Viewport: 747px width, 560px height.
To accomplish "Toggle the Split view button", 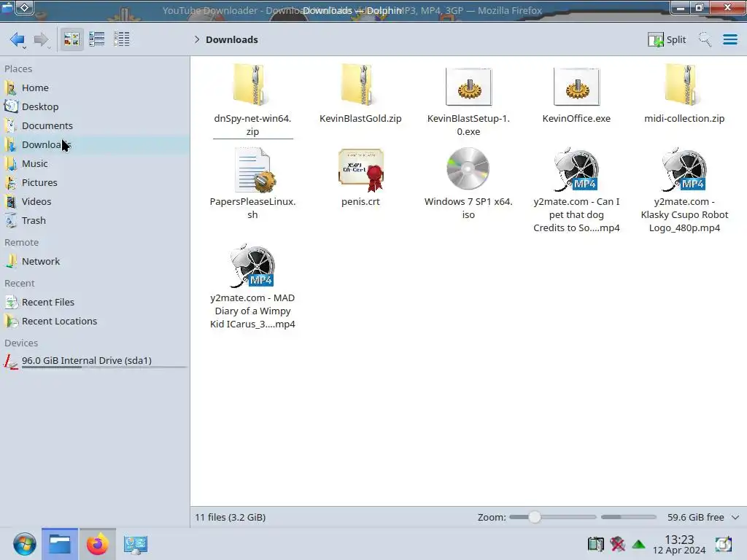I will click(667, 39).
